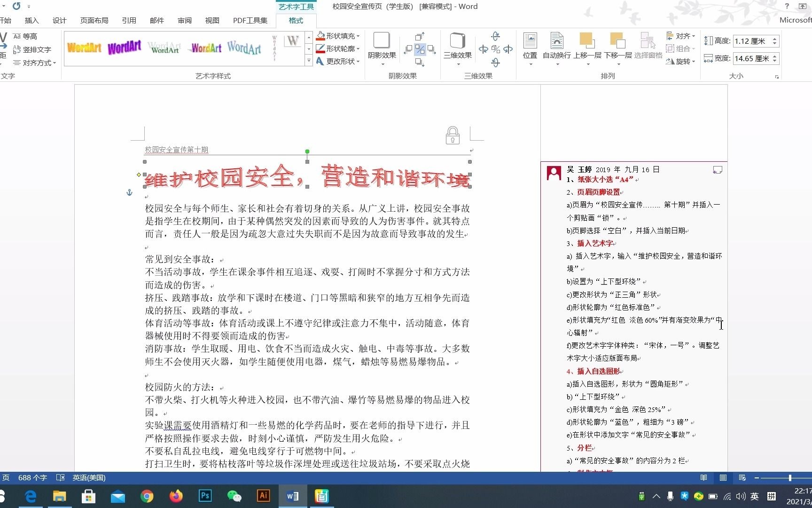Click the zoom out minus button
This screenshot has height=508, width=812.
click(x=757, y=477)
